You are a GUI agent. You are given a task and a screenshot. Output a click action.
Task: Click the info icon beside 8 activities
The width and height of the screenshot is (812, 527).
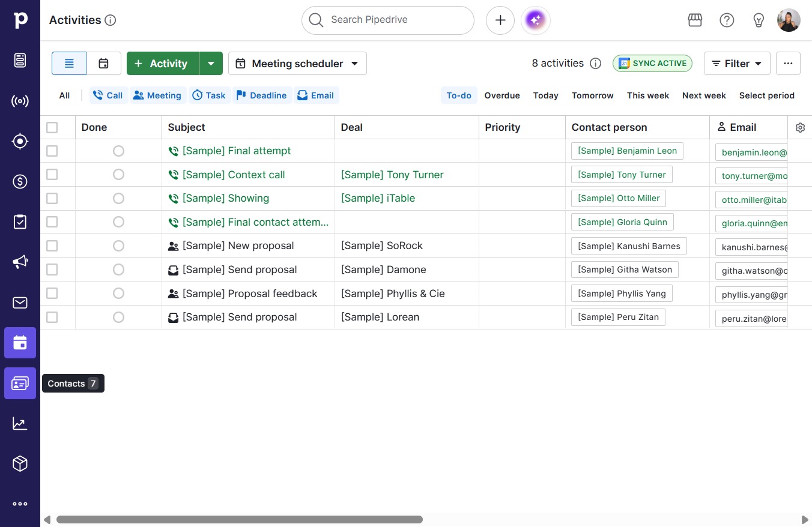click(x=596, y=64)
